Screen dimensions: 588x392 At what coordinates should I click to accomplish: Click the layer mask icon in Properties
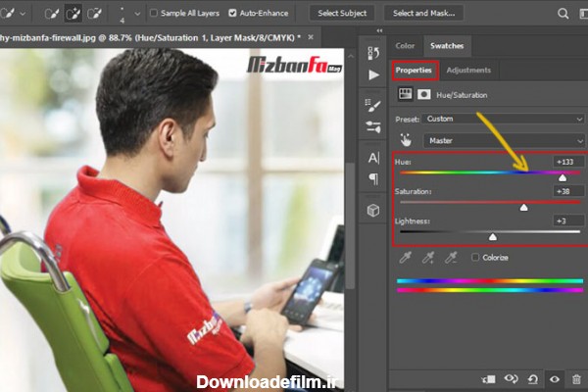424,94
